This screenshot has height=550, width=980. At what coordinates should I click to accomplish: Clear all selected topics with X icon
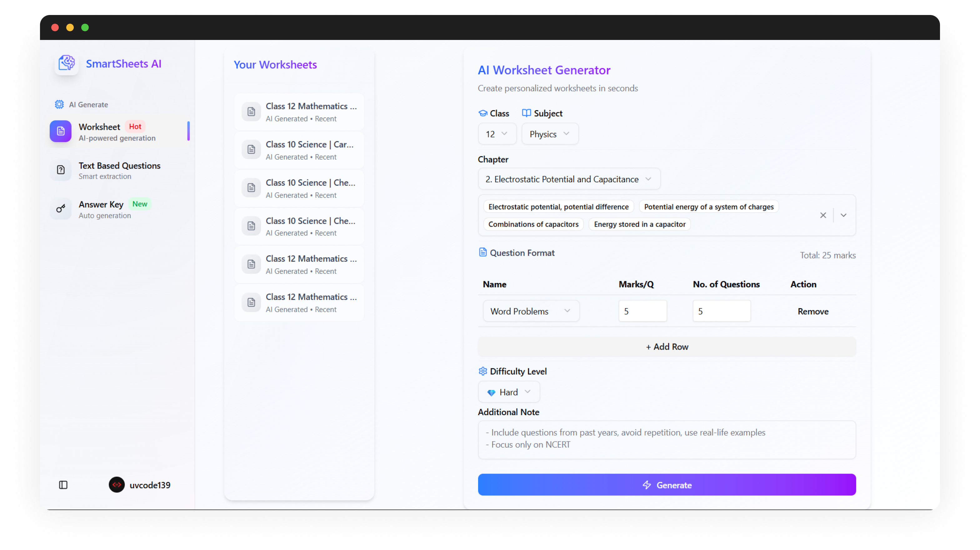pos(823,215)
